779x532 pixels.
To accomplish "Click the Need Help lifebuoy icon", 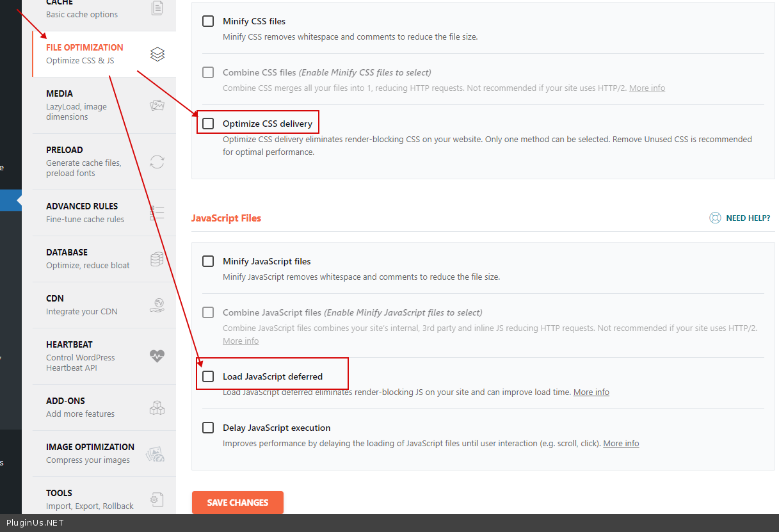I will 715,218.
